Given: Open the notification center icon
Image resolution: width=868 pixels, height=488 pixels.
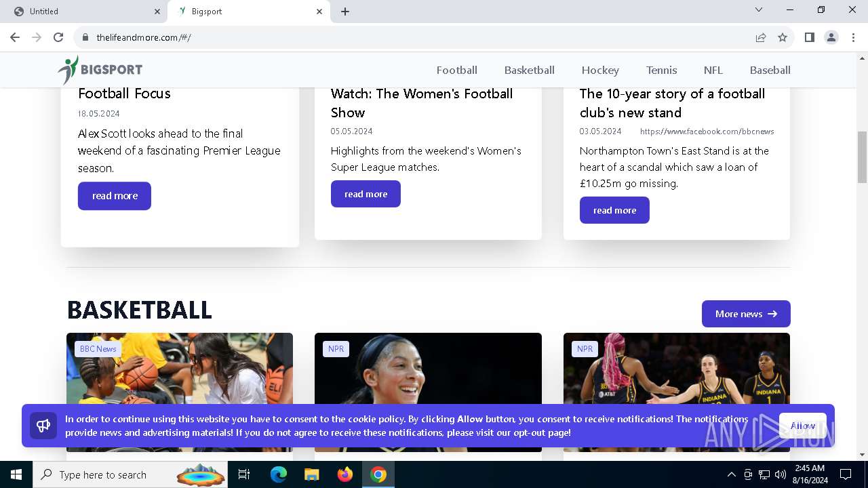Looking at the screenshot, I should pyautogui.click(x=846, y=474).
